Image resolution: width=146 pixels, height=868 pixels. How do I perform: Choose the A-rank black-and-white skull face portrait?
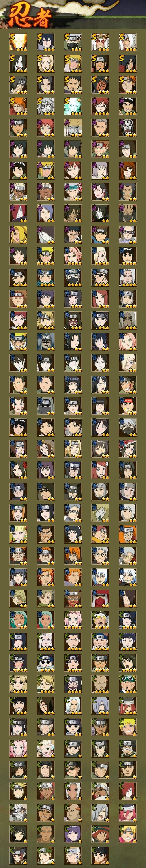(x=127, y=128)
